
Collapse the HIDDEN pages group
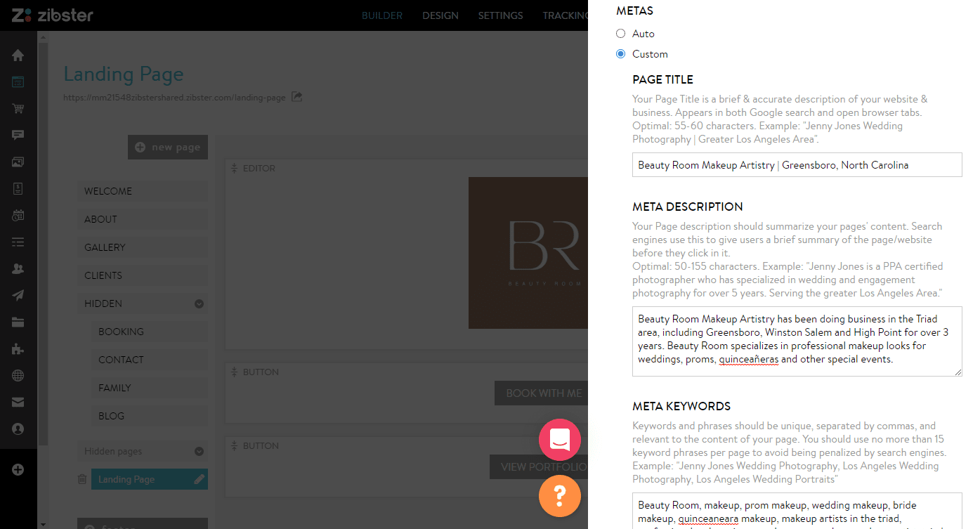pyautogui.click(x=198, y=303)
